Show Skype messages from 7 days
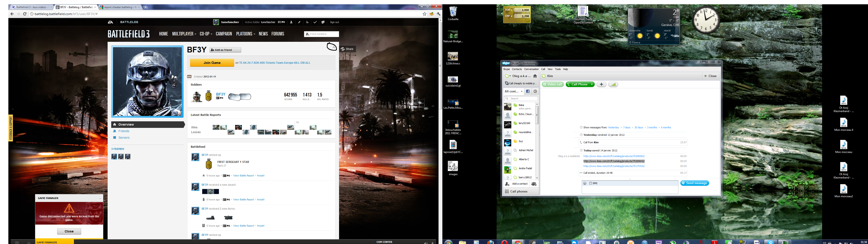868x244 pixels. (626, 127)
